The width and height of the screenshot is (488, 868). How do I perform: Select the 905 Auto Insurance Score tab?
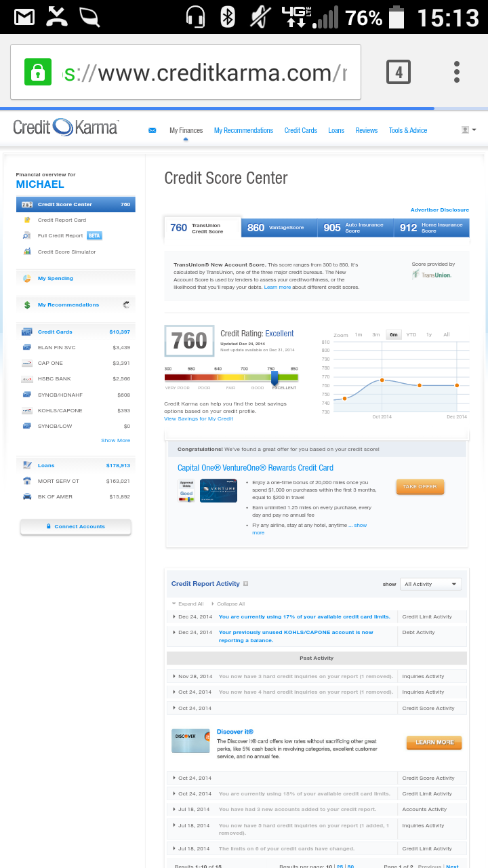click(355, 228)
